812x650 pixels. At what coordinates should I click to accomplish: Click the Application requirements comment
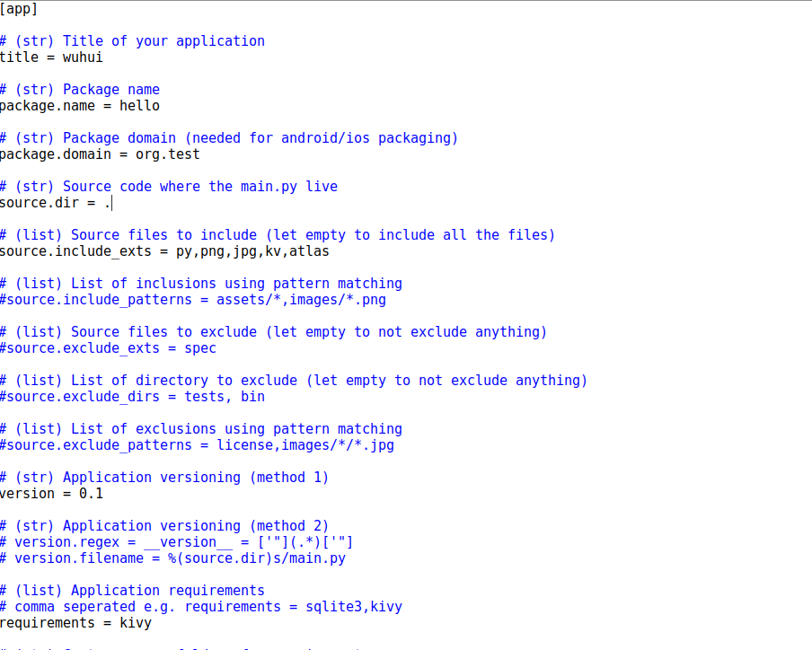[x=133, y=590]
